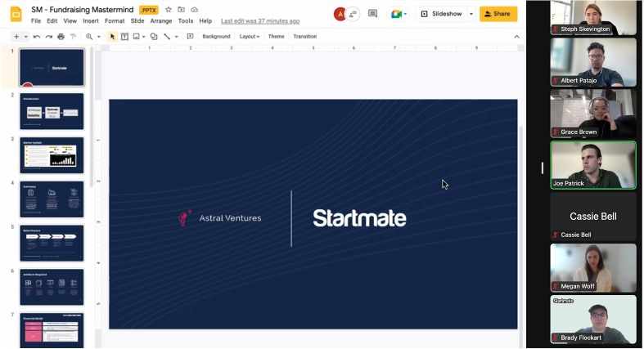Select Megan Woff's video tile
This screenshot has height=349, width=644.
point(593,268)
